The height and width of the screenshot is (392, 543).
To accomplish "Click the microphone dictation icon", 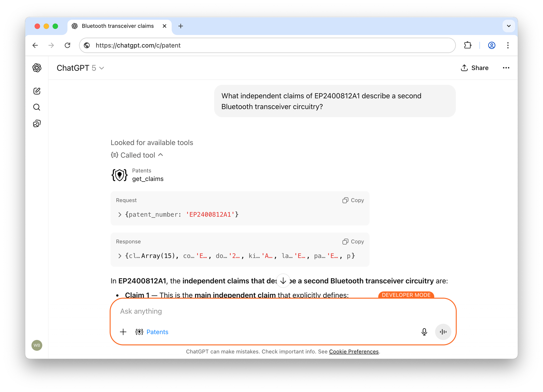I will click(424, 332).
